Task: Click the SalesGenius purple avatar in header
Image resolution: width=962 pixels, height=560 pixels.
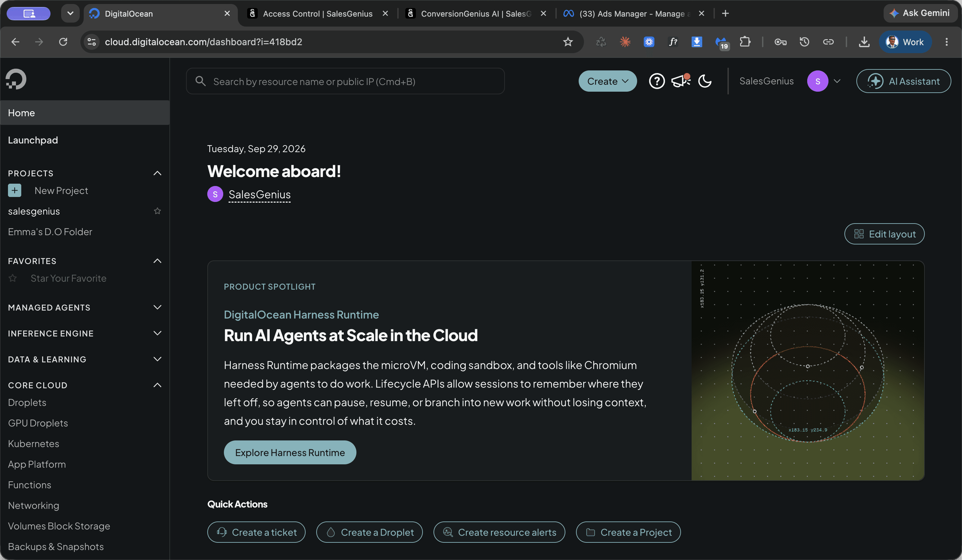Action: click(817, 81)
